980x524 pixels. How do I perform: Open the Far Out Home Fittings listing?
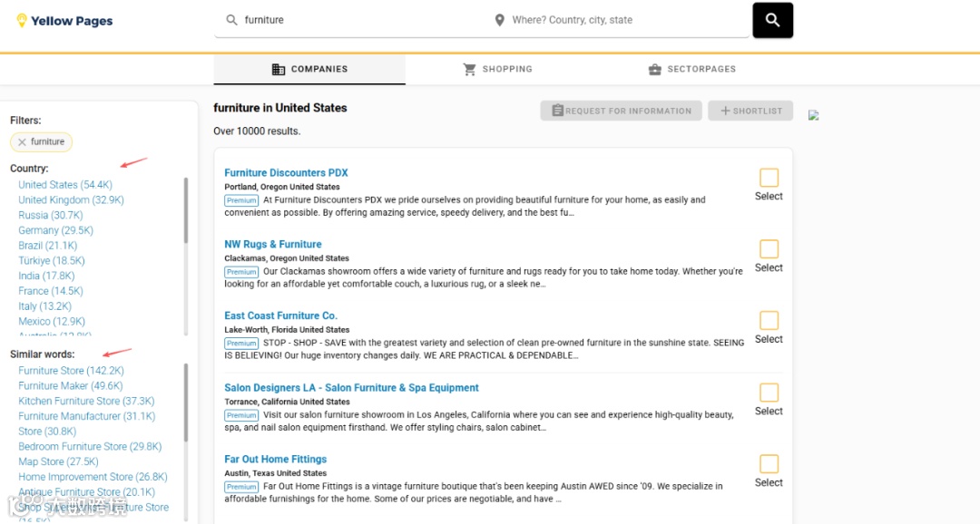(x=276, y=459)
